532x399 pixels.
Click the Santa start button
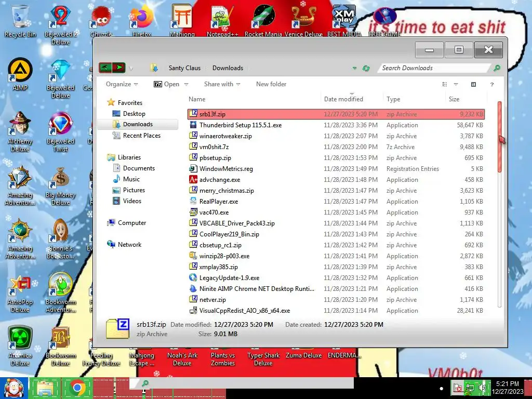14,388
